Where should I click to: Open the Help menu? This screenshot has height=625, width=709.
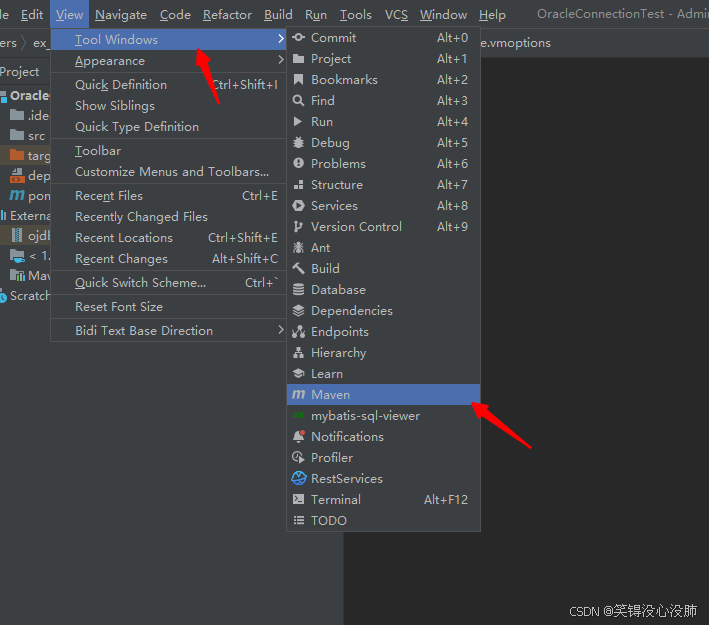tap(492, 15)
